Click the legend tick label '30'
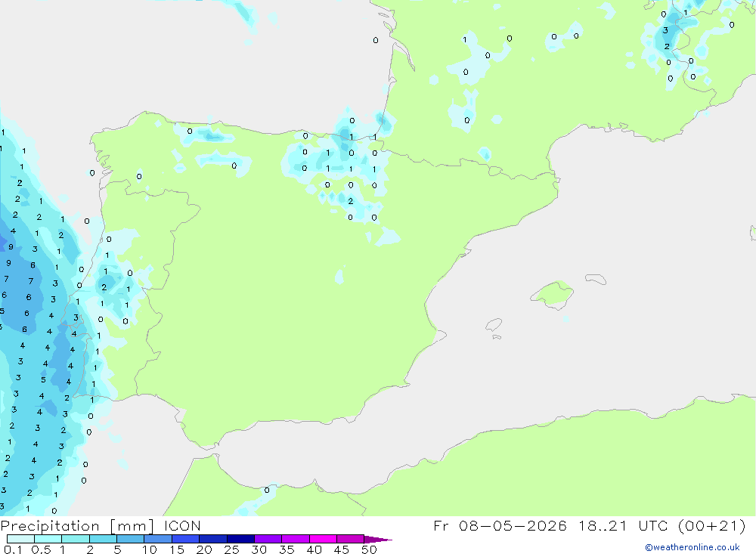This screenshot has width=756, height=554. pyautogui.click(x=259, y=549)
